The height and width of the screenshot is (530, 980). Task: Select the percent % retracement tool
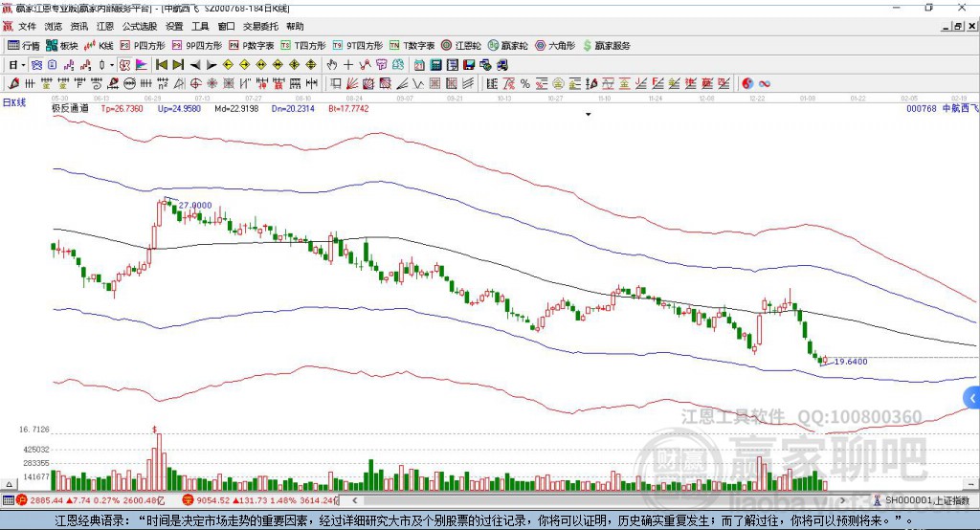point(525,84)
